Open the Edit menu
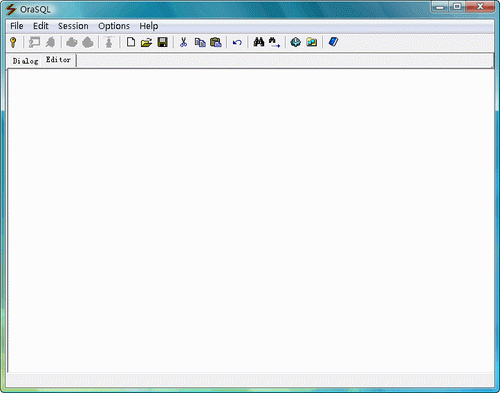 pos(41,26)
